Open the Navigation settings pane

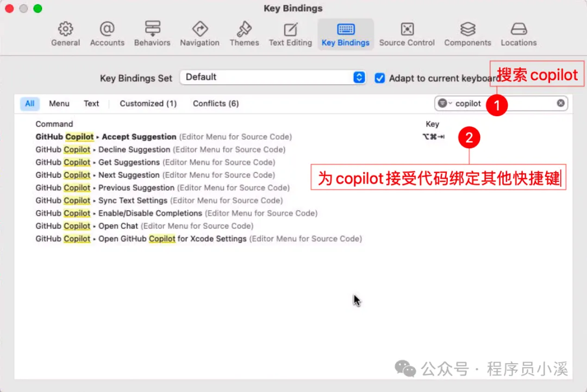pyautogui.click(x=199, y=34)
